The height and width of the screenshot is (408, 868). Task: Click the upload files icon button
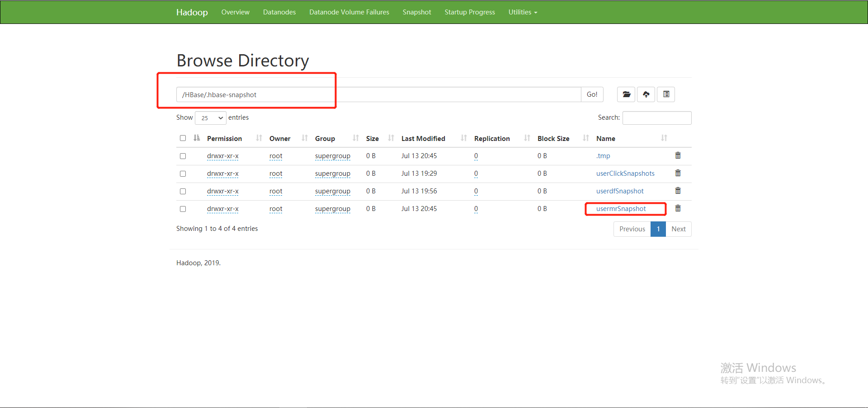click(646, 94)
